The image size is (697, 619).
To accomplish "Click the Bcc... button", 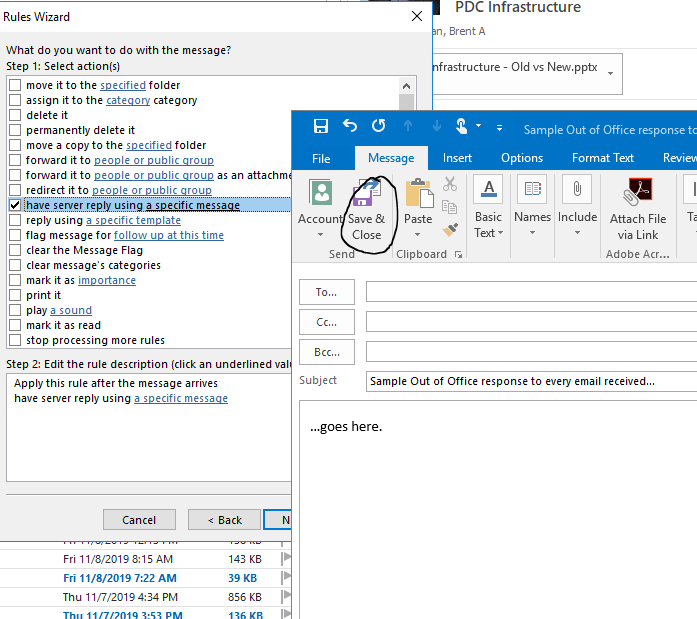I will click(327, 352).
